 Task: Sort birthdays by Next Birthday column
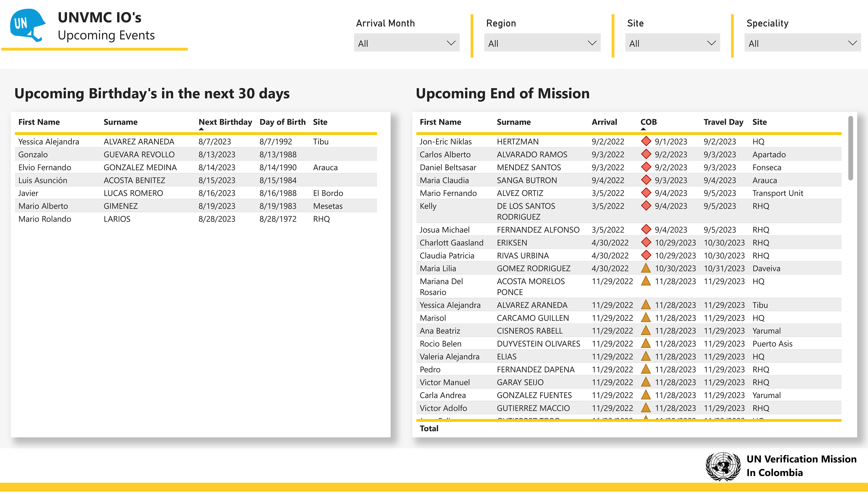pos(225,122)
